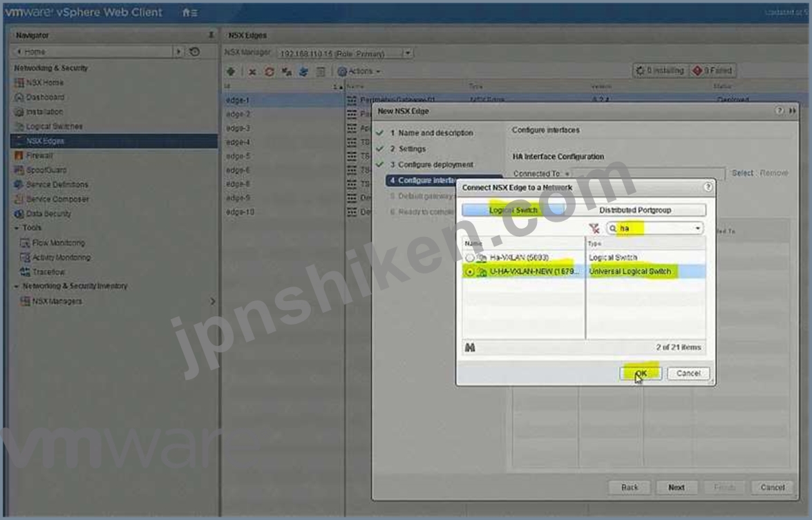Click the 0 Installing status button
This screenshot has width=812, height=520.
click(660, 70)
